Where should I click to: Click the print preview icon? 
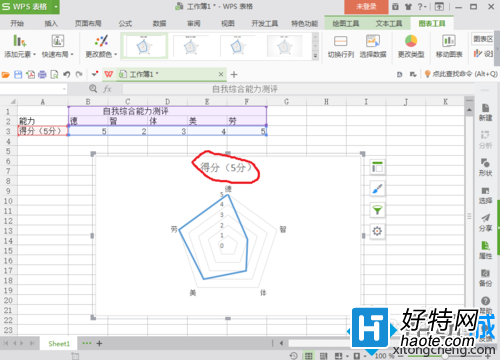click(x=54, y=75)
